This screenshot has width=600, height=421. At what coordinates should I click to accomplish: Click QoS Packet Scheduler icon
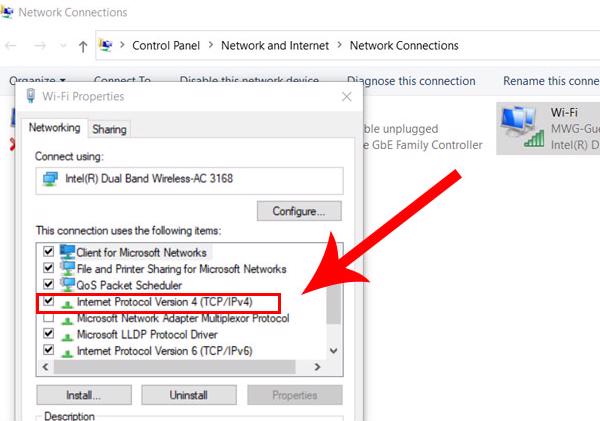(x=67, y=284)
